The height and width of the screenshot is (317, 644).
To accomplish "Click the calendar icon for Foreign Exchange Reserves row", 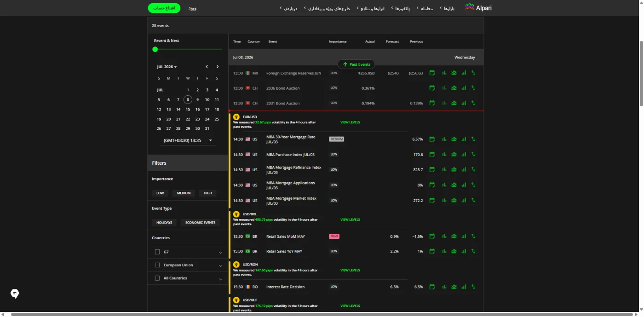I will [432, 73].
